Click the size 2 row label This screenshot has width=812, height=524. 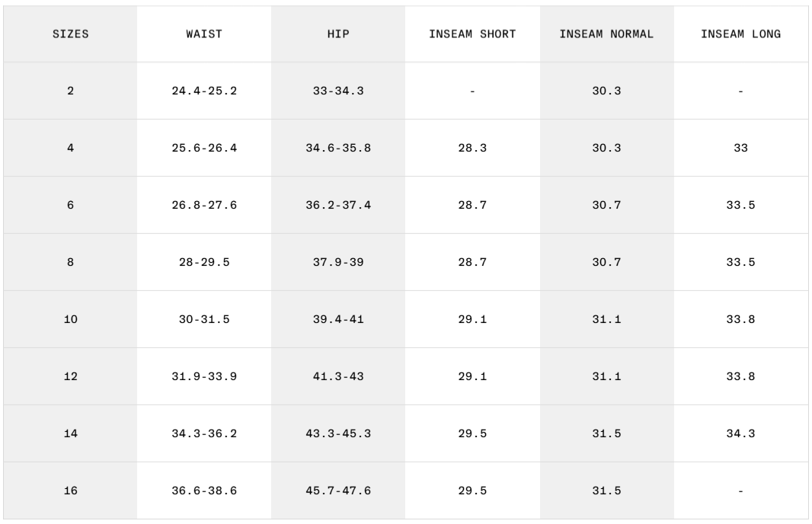[x=70, y=91]
